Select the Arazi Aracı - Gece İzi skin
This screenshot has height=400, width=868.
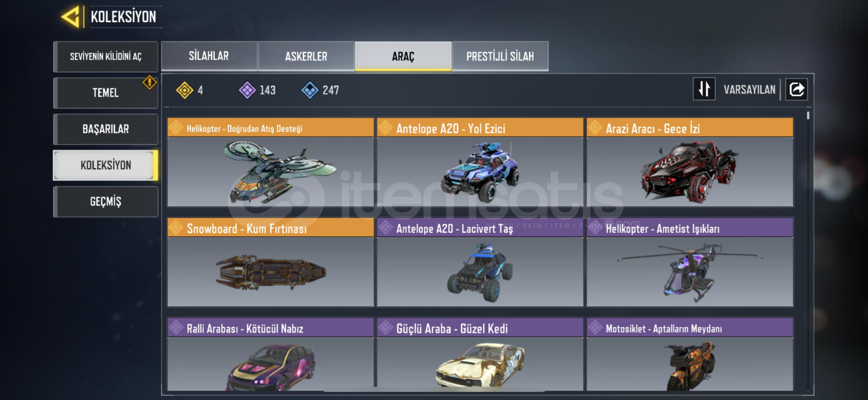pyautogui.click(x=690, y=162)
